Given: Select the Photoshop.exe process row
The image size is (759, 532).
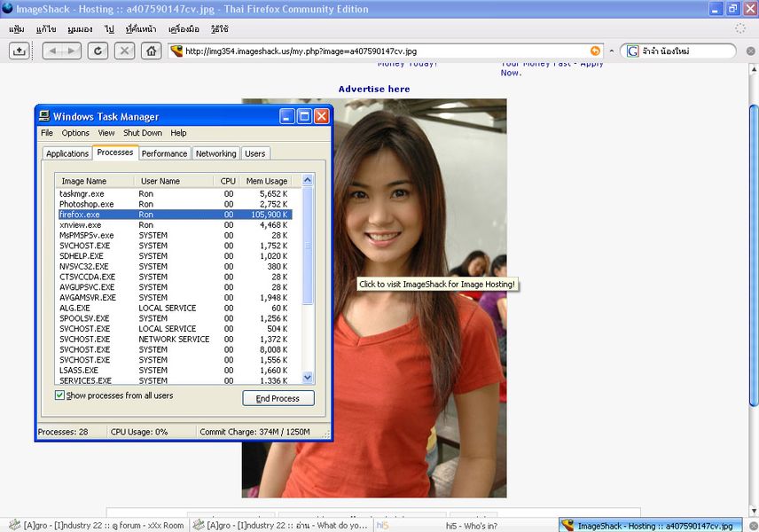Looking at the screenshot, I should pos(175,204).
